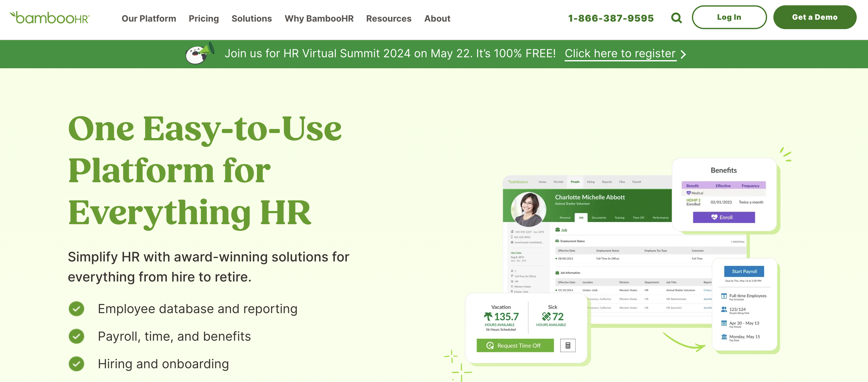868x382 pixels.
Task: Click the Full-time Employees pay schedule icon
Action: click(x=724, y=296)
